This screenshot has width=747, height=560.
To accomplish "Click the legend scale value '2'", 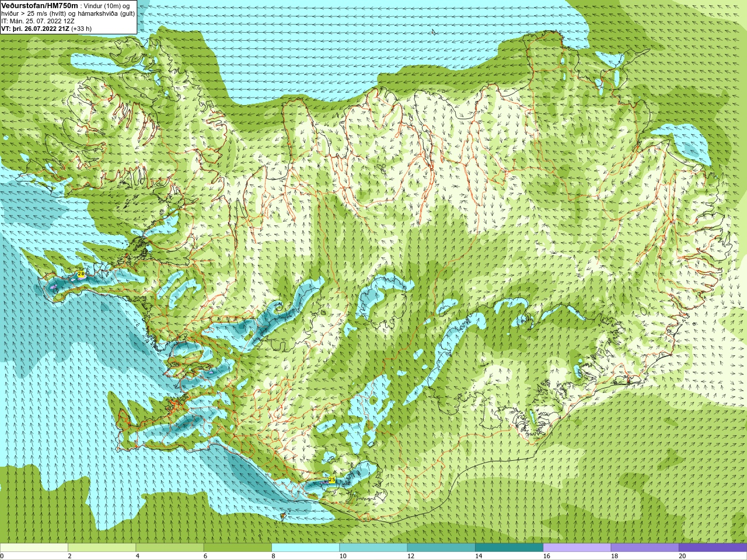I will pos(69,556).
